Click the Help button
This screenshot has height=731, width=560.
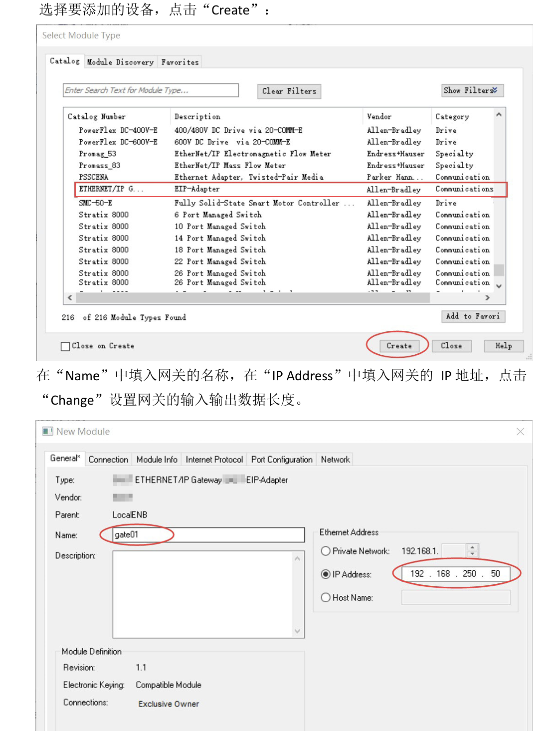click(503, 346)
